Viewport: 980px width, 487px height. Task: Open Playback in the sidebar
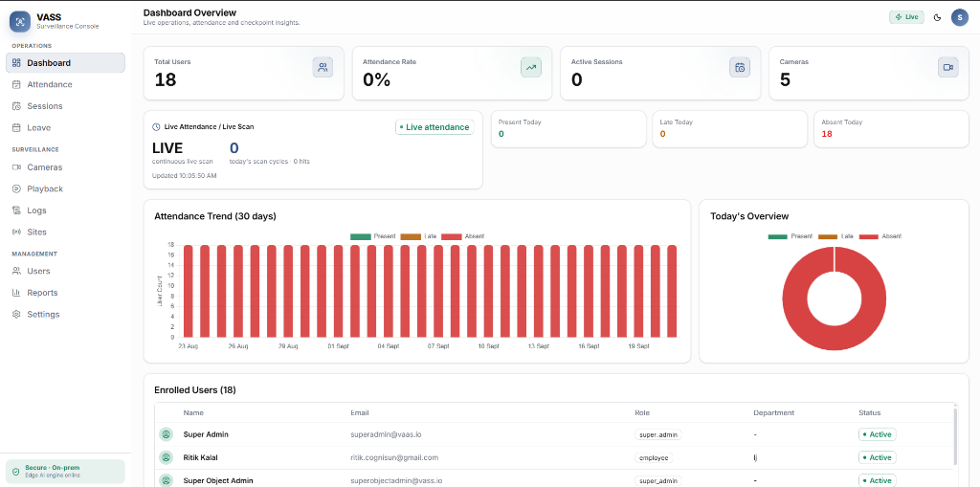pos(65,188)
